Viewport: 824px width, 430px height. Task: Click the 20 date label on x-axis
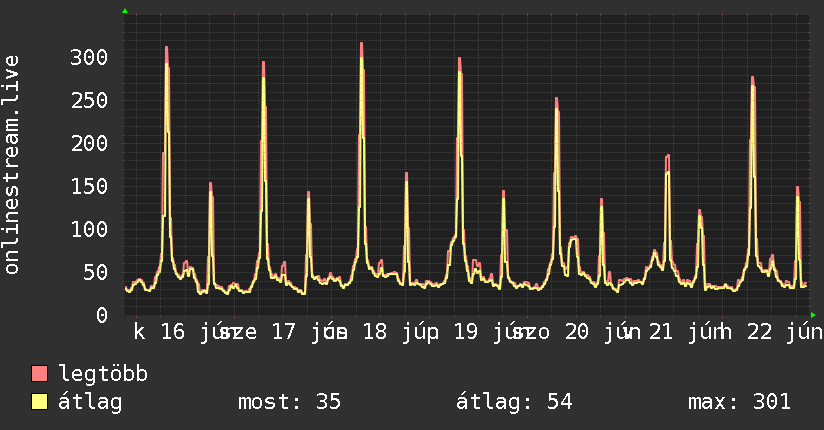(576, 332)
